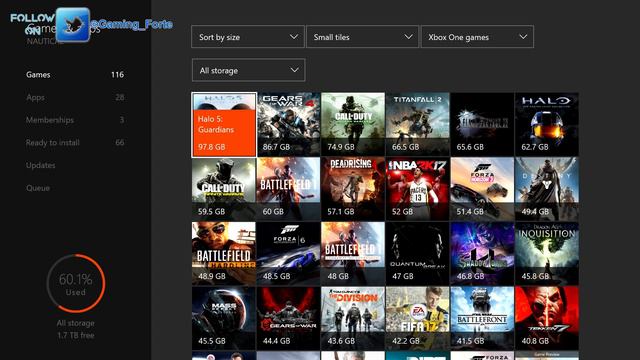The width and height of the screenshot is (640, 360).
Task: Select the Forza 6 tile
Action: coord(289,253)
